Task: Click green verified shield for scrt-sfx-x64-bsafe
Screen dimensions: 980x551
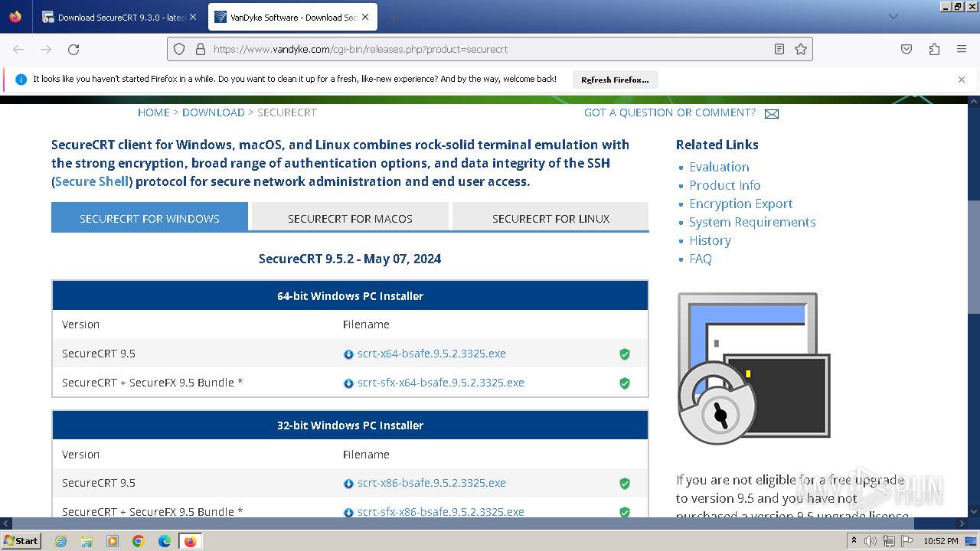Action: (625, 383)
